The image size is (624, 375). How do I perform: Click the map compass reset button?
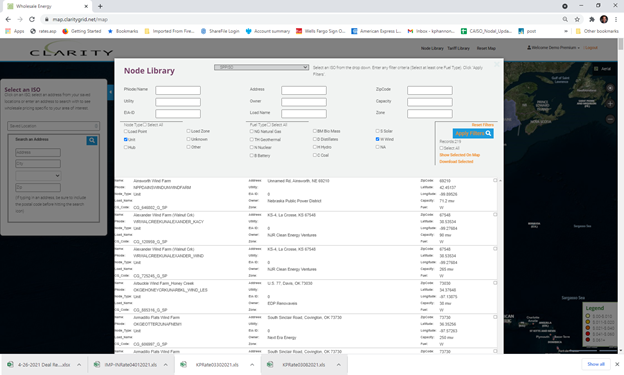coord(610,88)
